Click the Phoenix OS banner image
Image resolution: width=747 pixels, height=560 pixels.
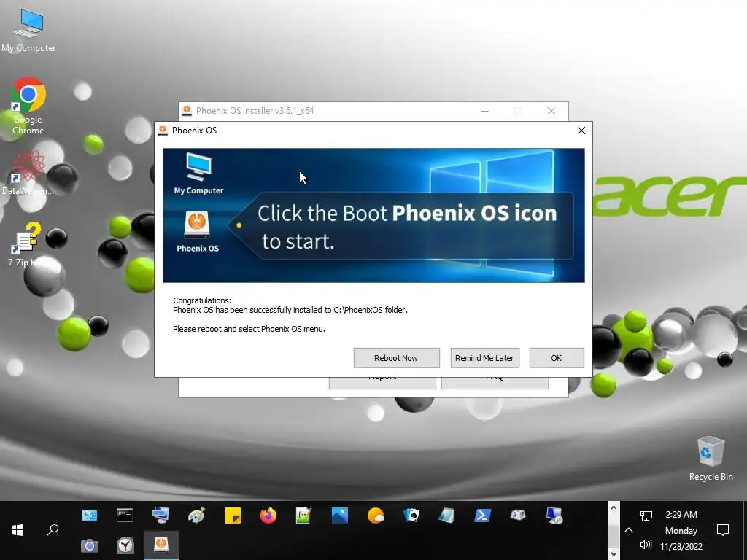tap(373, 215)
